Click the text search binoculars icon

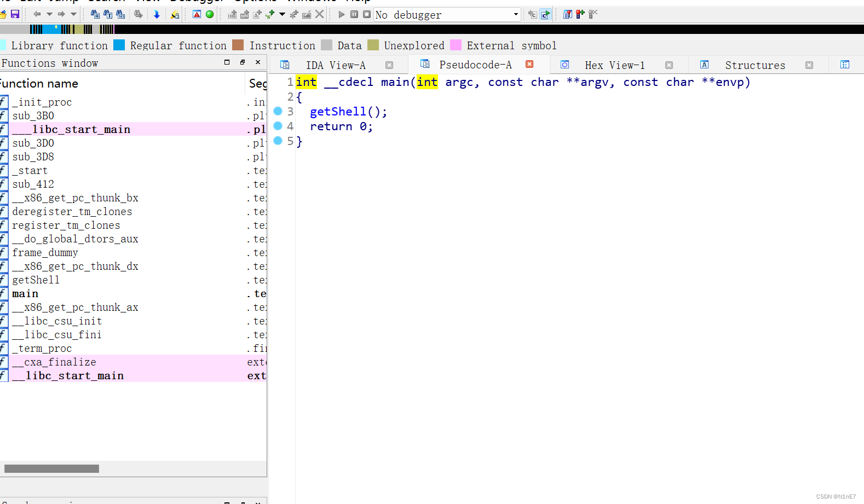108,14
